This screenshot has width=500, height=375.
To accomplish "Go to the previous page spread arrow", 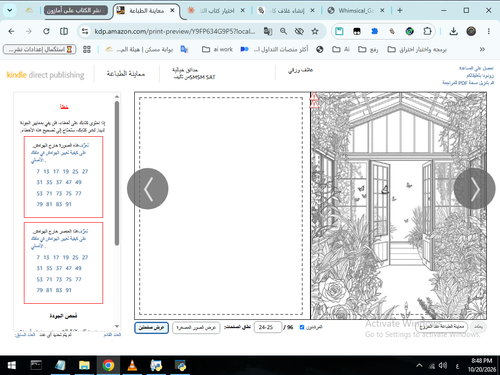I will (x=148, y=189).
